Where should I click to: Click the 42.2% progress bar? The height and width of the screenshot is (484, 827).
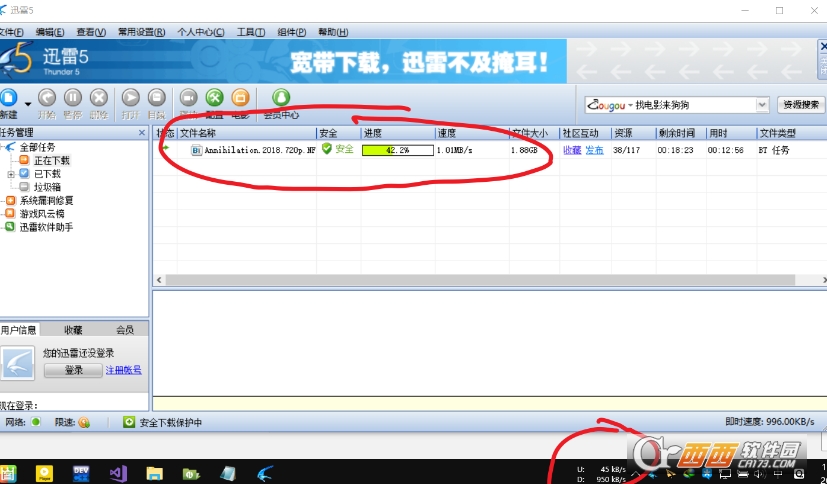398,150
